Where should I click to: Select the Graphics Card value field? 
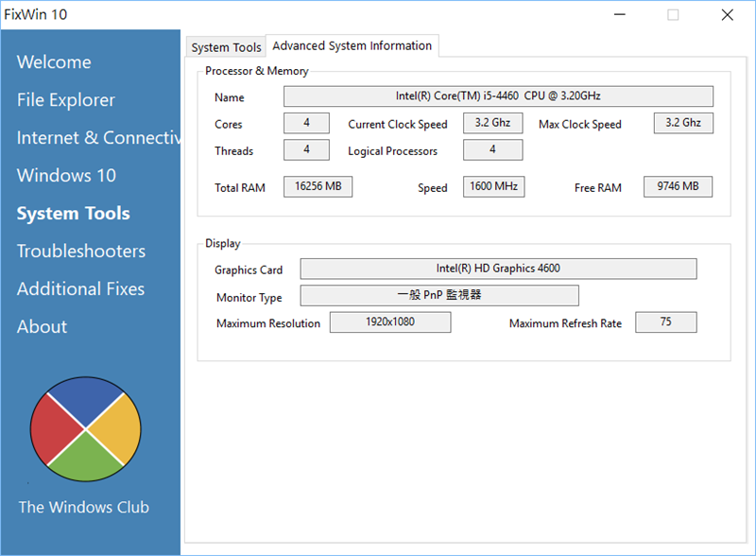(498, 269)
